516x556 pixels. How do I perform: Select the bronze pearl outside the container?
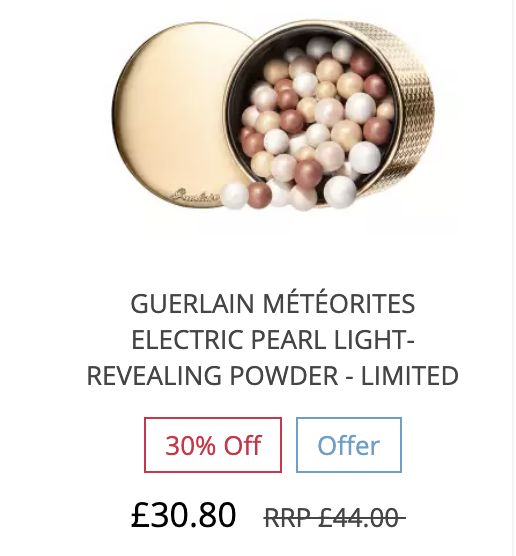pos(260,196)
